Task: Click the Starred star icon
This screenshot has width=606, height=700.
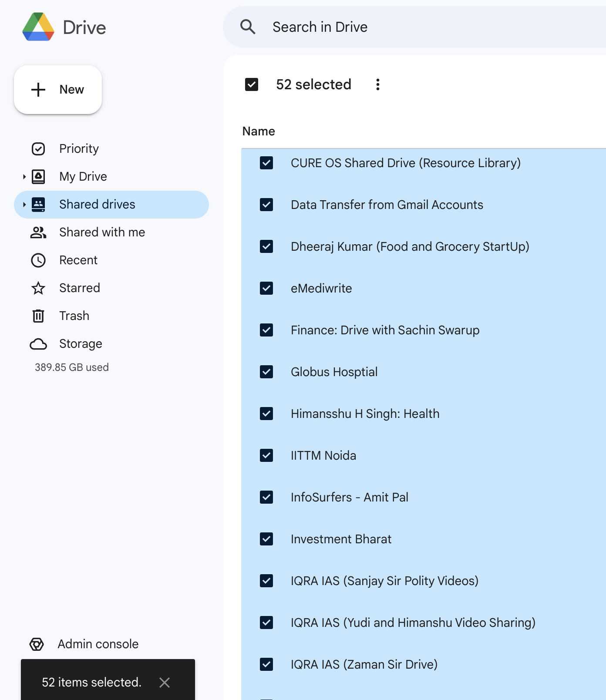Action: (38, 288)
